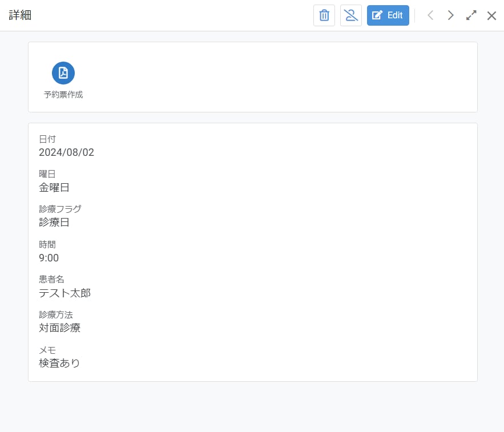The height and width of the screenshot is (432, 504).
Task: Click the 診療フラグ field label
Action: tap(60, 209)
